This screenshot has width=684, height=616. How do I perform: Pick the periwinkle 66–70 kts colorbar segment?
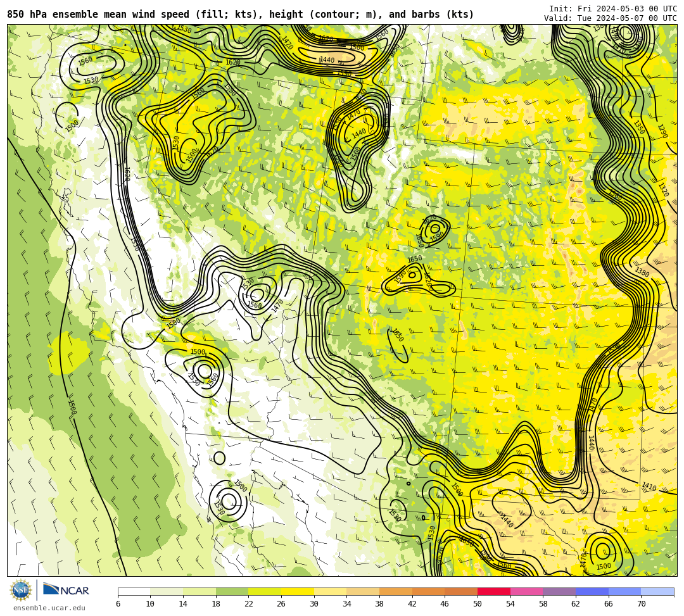click(624, 591)
